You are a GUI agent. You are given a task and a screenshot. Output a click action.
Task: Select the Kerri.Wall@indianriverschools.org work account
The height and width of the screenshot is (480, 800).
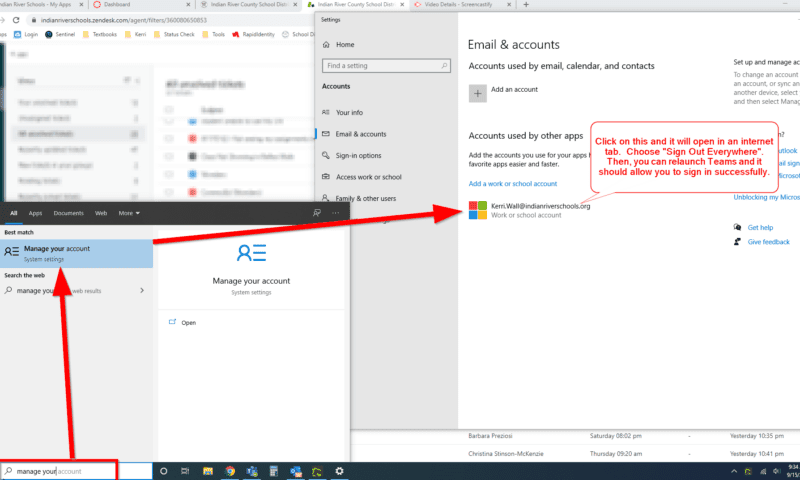[530, 210]
